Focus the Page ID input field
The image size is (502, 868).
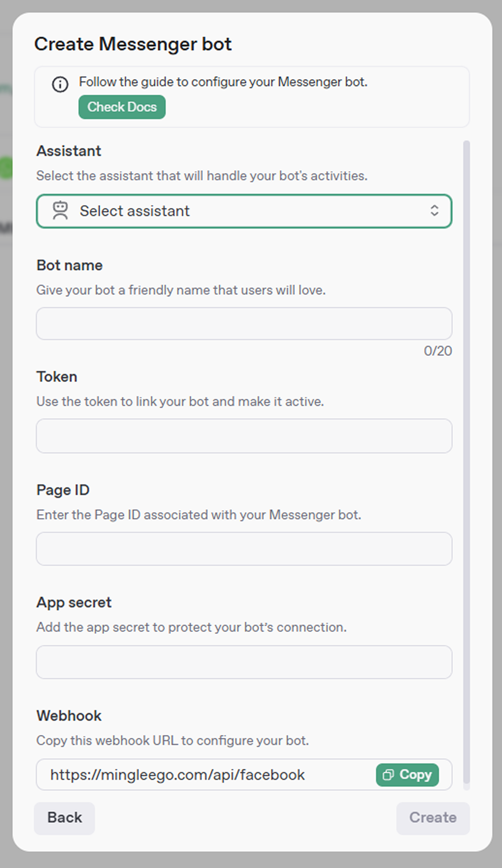point(244,549)
